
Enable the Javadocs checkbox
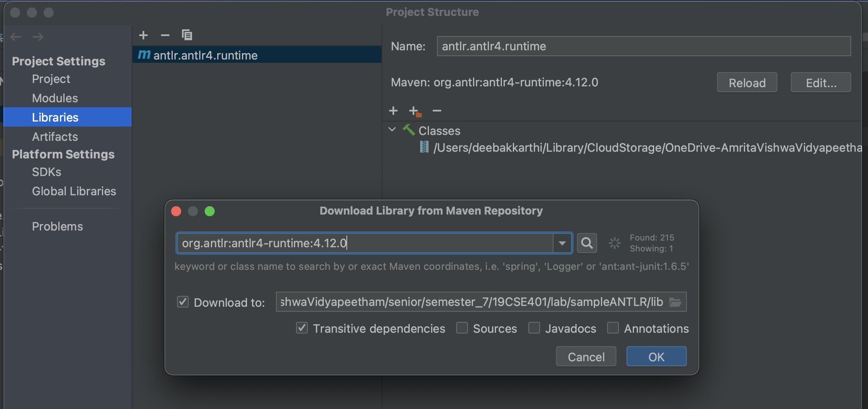pos(534,328)
